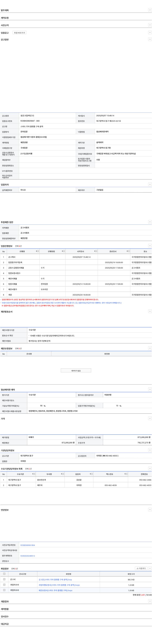This screenshot has width=152, height=644.
Task: Open sort filter icon on 수요기관 column
Action: 34,474
